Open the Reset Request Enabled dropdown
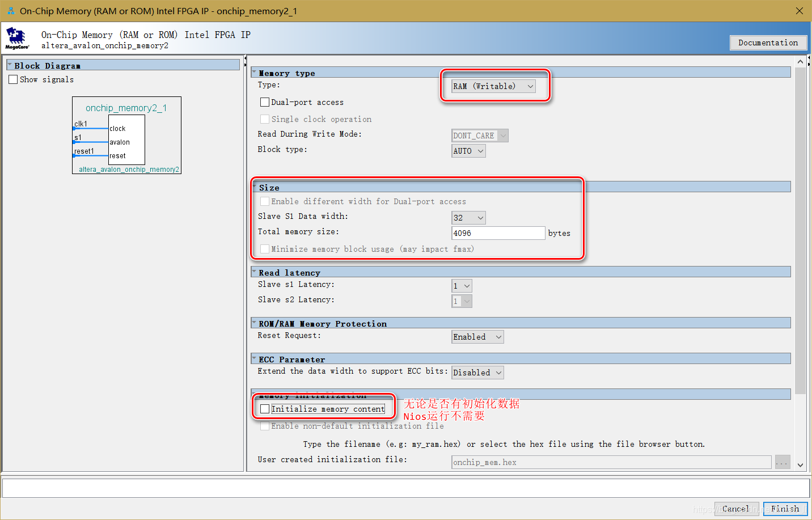The width and height of the screenshot is (812, 520). (477, 337)
